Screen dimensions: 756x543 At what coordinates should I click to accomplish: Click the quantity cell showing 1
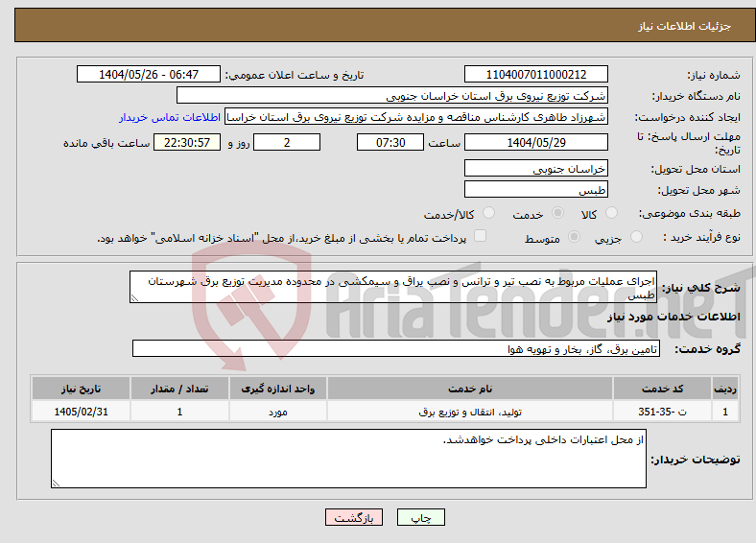(x=179, y=412)
